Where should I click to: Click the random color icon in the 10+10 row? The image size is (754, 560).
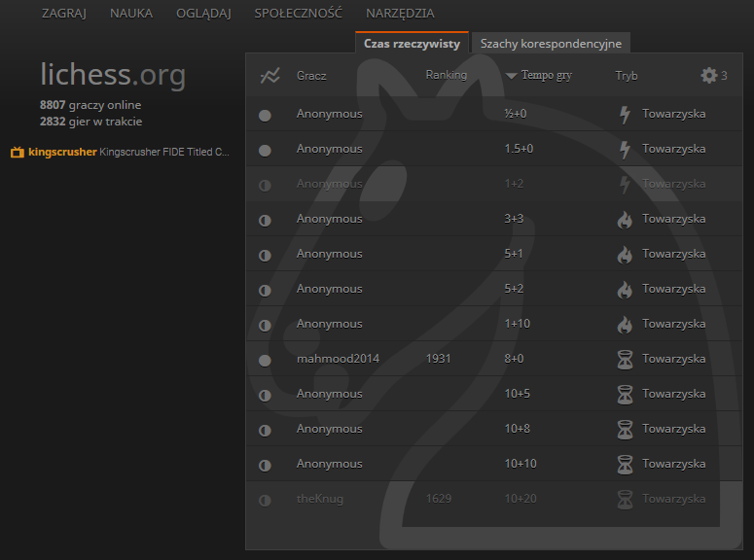coord(265,466)
